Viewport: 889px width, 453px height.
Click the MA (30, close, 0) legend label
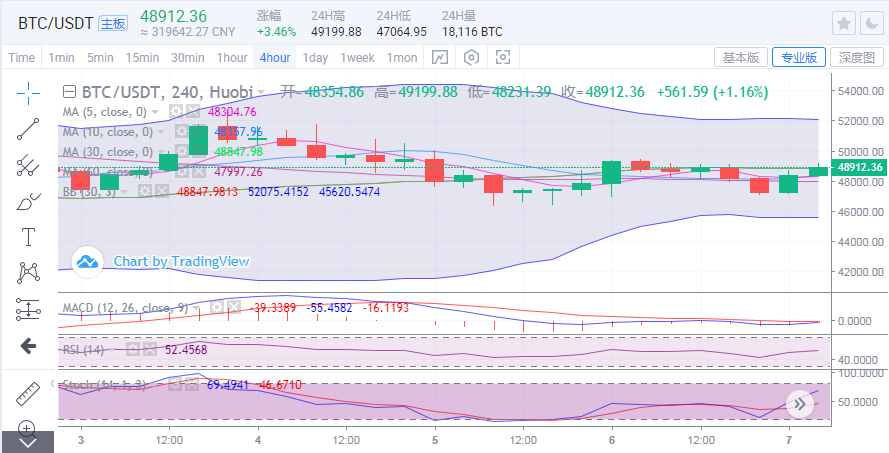point(108,152)
